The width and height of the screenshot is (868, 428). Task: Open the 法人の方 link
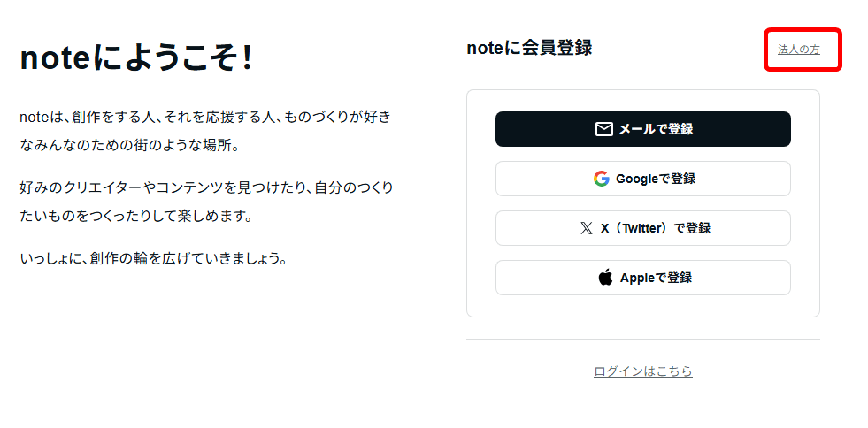[x=799, y=50]
